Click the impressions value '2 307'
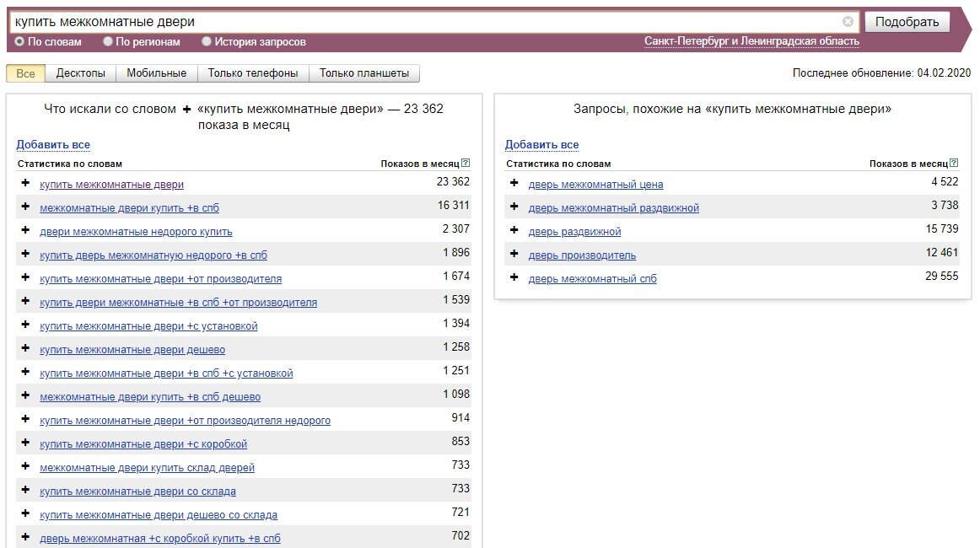 coord(455,229)
